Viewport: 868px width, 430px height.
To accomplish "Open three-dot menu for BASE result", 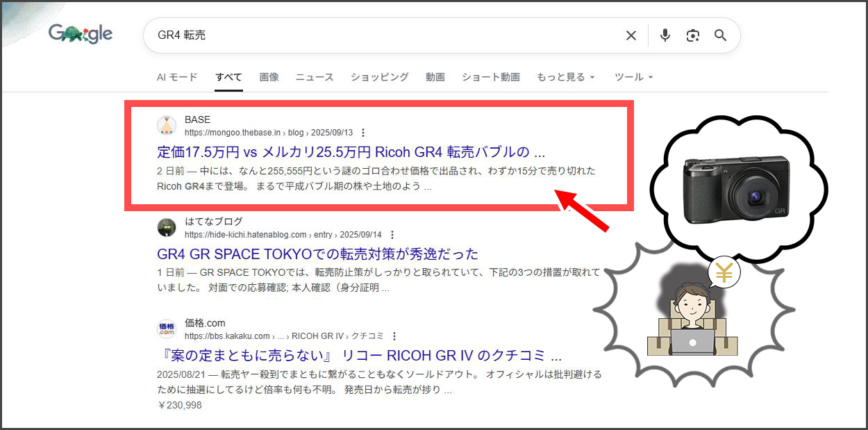I will 363,133.
